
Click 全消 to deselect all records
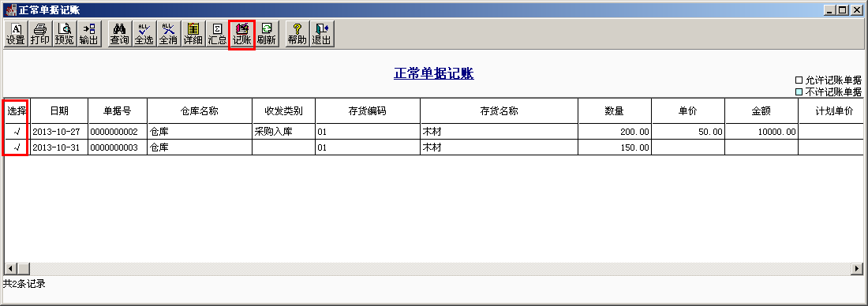click(x=168, y=35)
